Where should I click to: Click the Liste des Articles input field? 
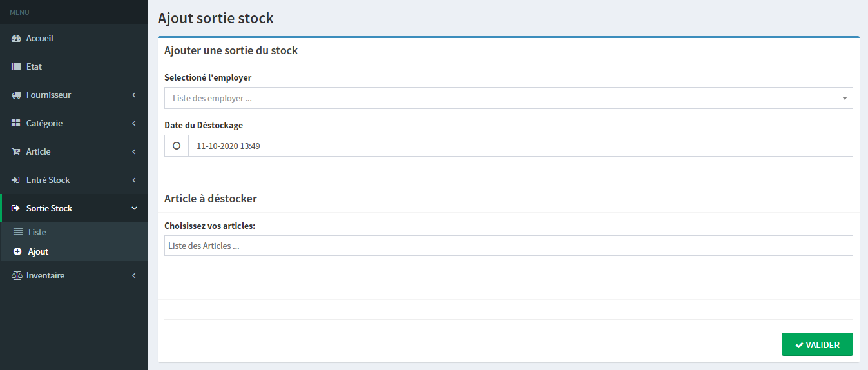pos(508,246)
